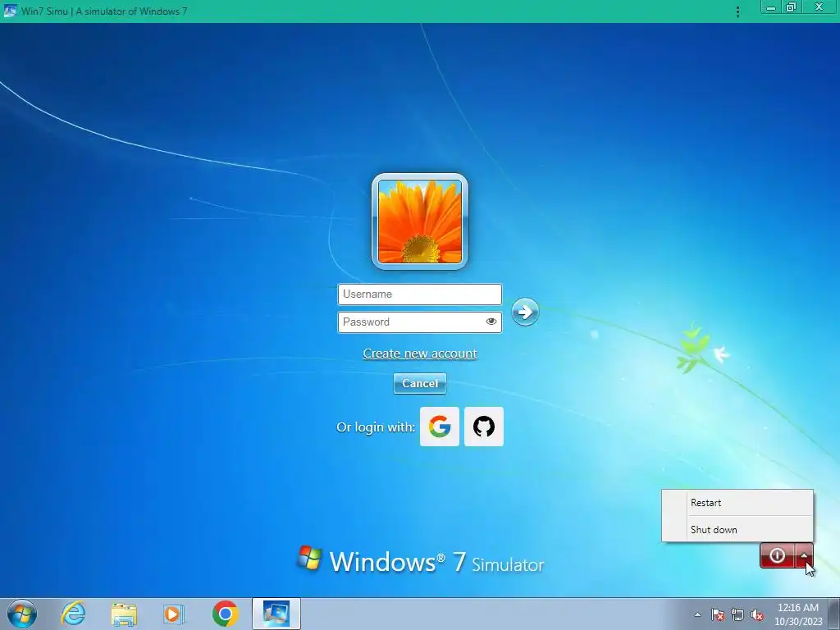Screen dimensions: 840x630
Task: Click the Start orb on the taskbar
Action: (22, 614)
